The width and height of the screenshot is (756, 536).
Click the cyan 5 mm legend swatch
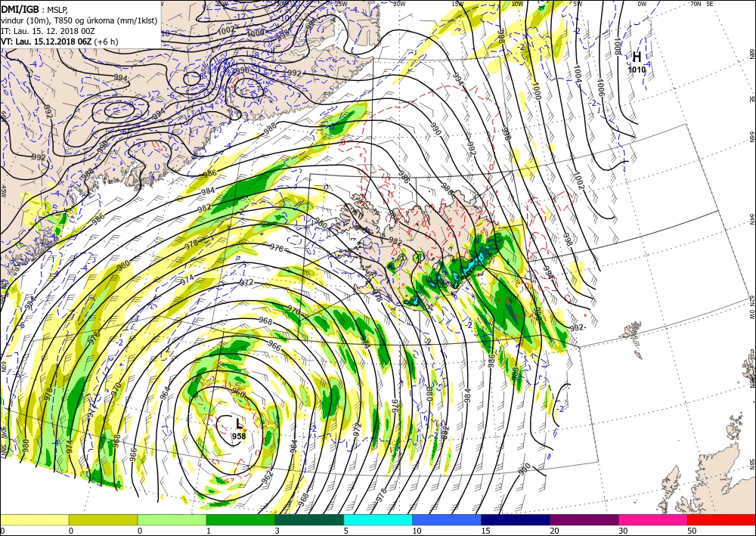378,519
